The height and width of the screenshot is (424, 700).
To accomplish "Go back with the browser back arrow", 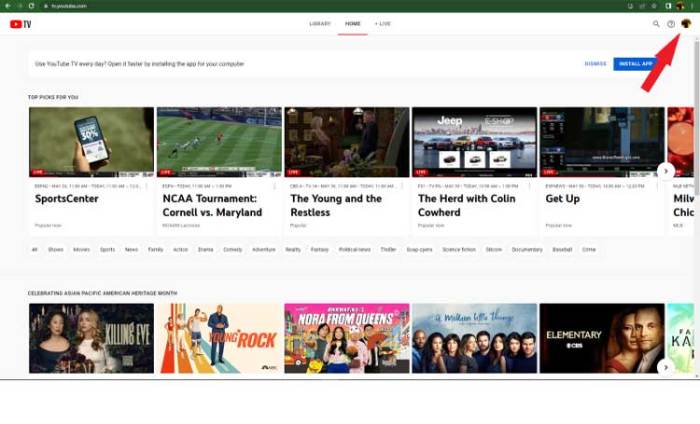I will coord(8,6).
